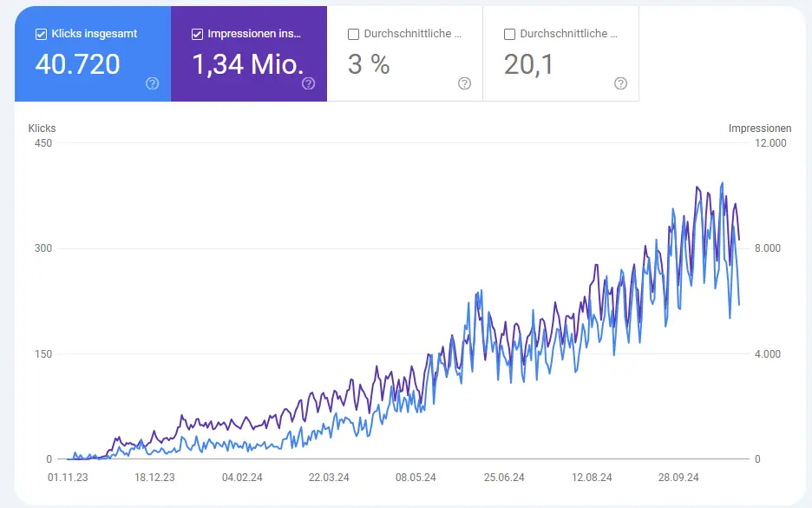Click the Klicks axis title
Screen dimensions: 812x508
42,129
